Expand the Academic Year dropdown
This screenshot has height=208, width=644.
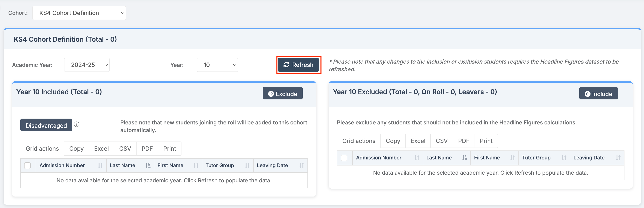point(87,65)
